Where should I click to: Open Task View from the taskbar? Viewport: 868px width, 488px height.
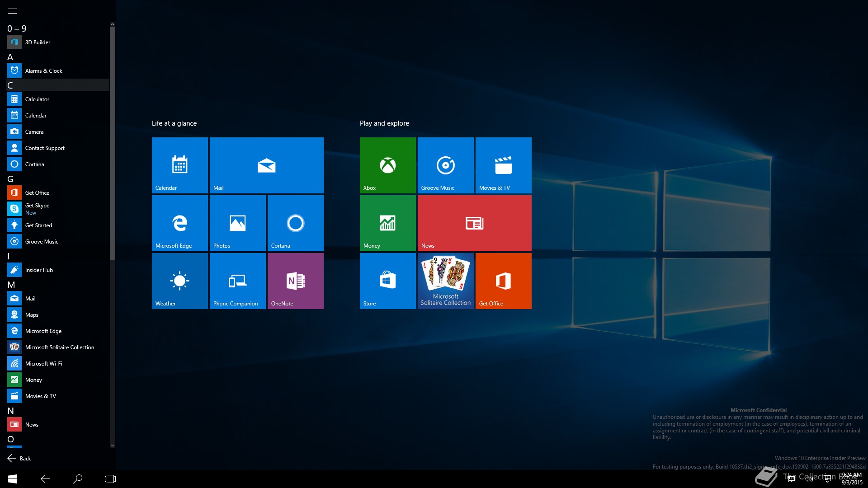pyautogui.click(x=110, y=479)
